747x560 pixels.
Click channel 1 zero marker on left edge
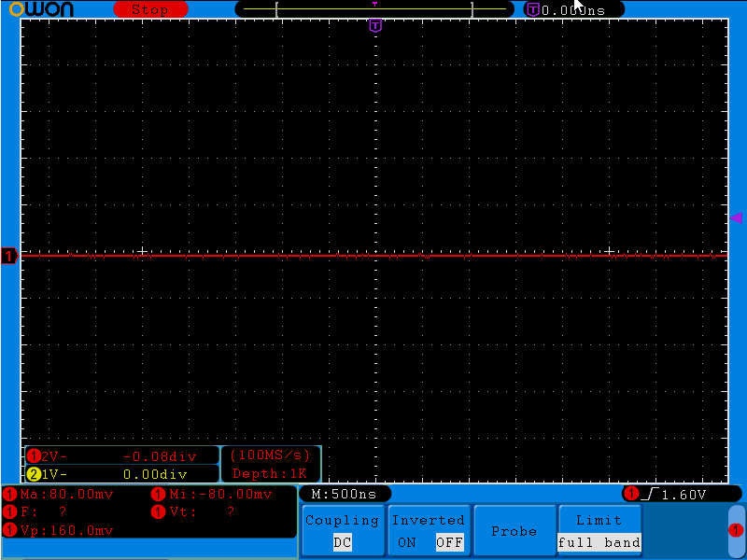9,256
